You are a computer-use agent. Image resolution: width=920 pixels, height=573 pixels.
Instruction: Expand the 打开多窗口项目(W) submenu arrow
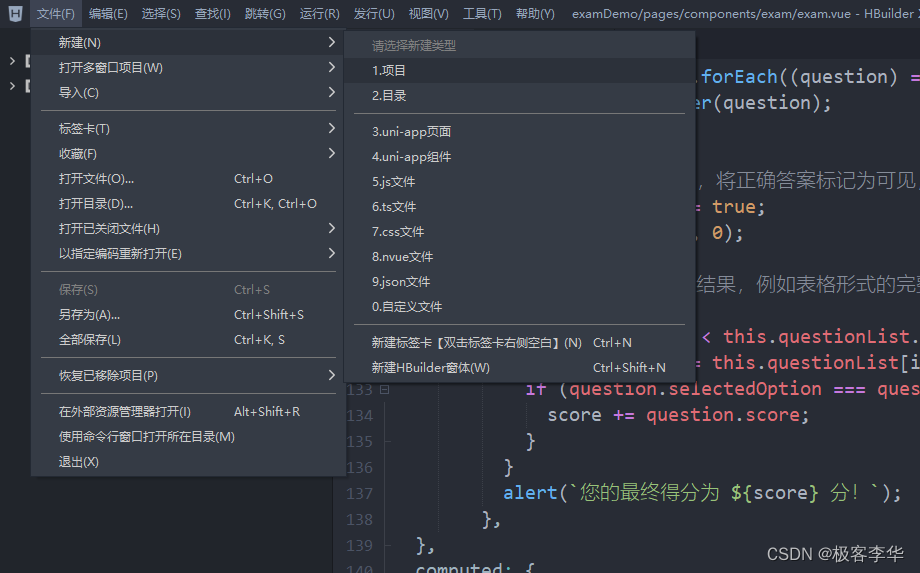click(332, 67)
